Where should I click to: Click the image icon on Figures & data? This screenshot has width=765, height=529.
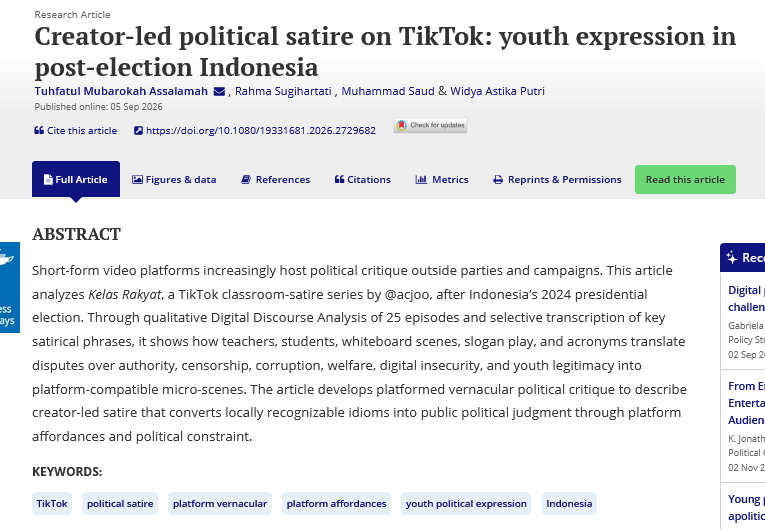137,180
